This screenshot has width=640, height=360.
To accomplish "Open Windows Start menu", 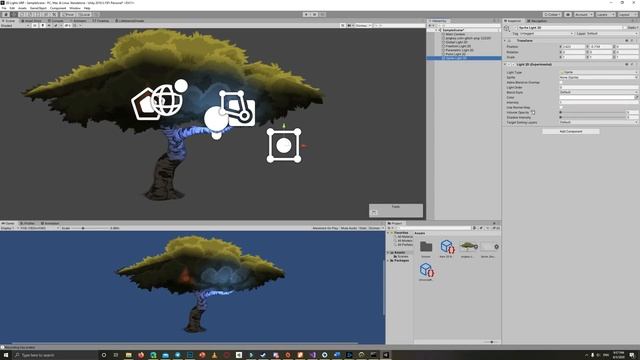I will [x=6, y=355].
